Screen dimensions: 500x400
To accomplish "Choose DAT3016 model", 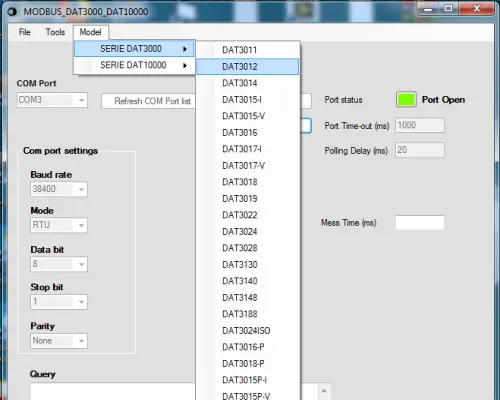I will pos(248,133).
